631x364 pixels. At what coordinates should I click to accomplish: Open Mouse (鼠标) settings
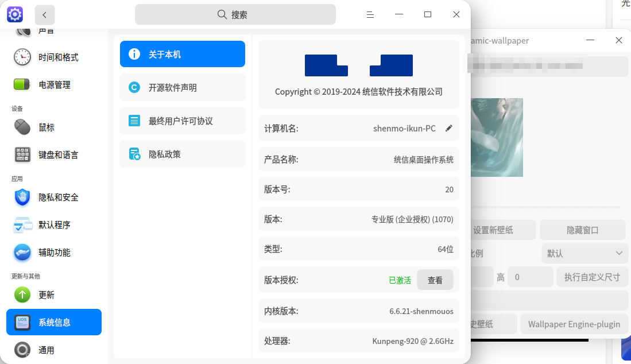pyautogui.click(x=54, y=127)
